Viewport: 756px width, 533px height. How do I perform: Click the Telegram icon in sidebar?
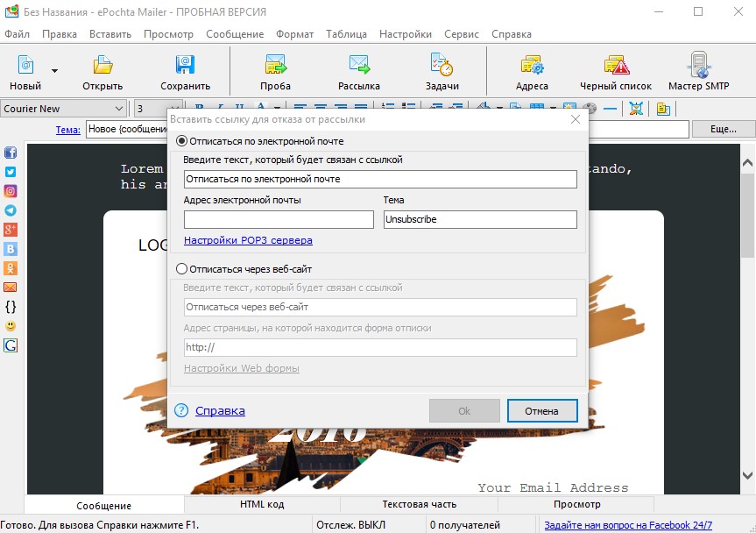click(x=11, y=210)
